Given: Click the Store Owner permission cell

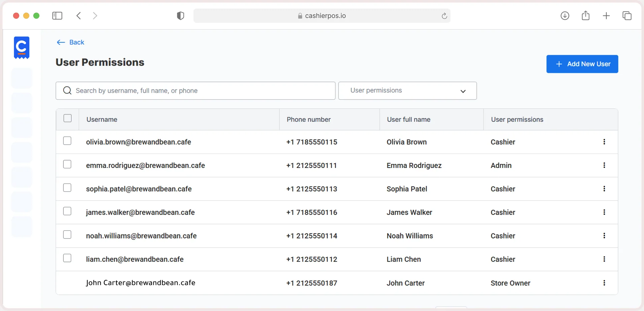Looking at the screenshot, I should pos(511,283).
